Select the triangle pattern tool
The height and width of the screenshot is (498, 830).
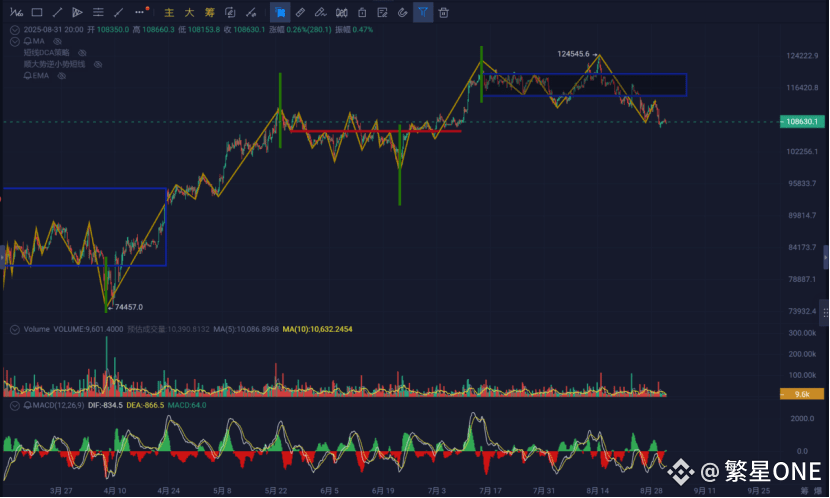[x=77, y=12]
